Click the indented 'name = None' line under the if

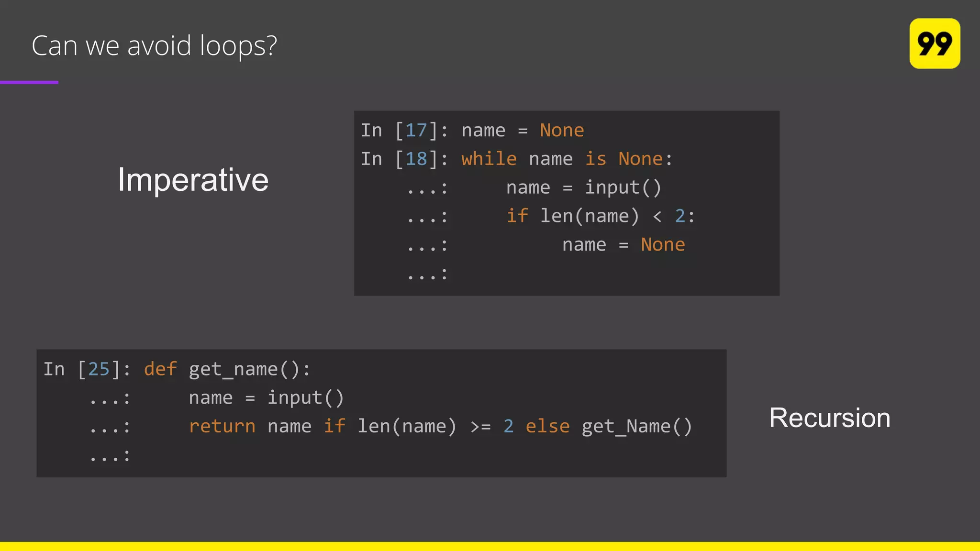tap(624, 244)
